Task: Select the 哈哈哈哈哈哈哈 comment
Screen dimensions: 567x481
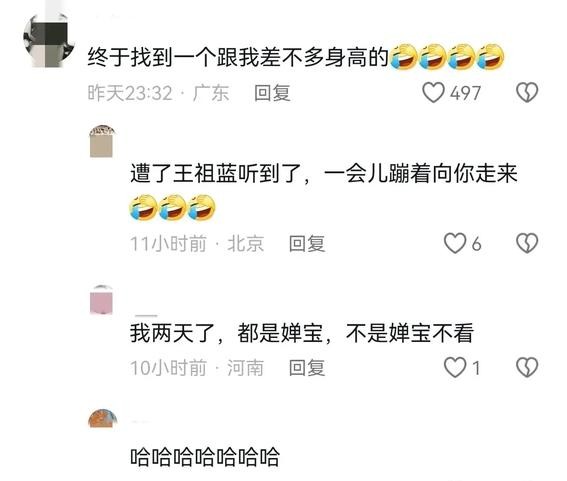Action: [x=205, y=456]
